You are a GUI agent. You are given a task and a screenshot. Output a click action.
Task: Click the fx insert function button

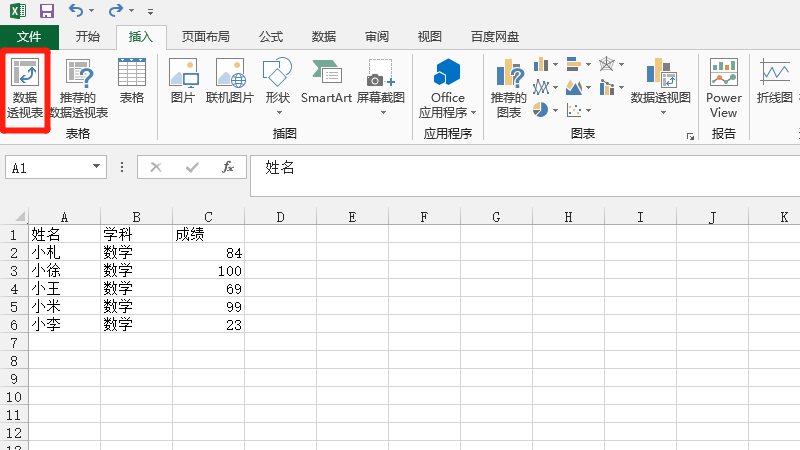(x=228, y=168)
